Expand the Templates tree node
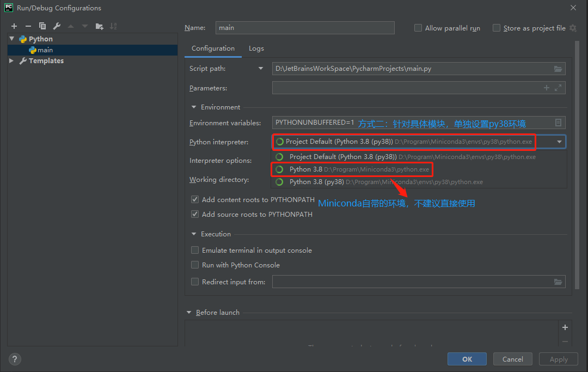This screenshot has width=588, height=372. [11, 61]
